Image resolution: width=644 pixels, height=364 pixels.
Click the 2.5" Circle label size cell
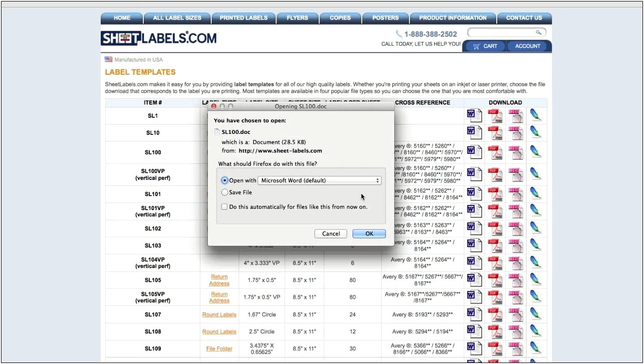[261, 331]
